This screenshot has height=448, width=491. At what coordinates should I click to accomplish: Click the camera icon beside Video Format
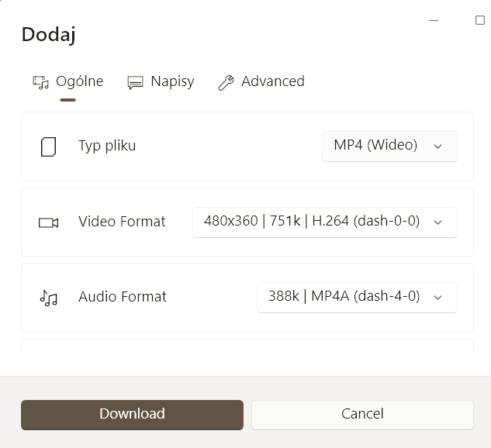[x=49, y=222]
